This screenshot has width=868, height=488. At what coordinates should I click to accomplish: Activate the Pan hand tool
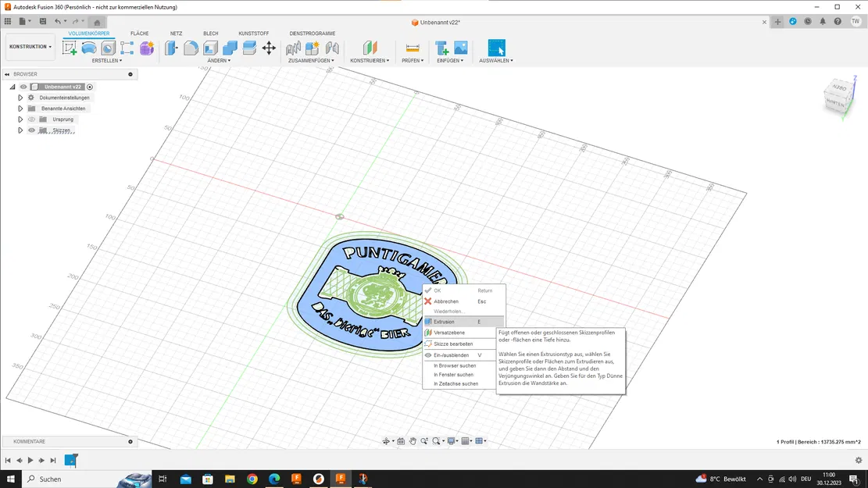pos(413,441)
